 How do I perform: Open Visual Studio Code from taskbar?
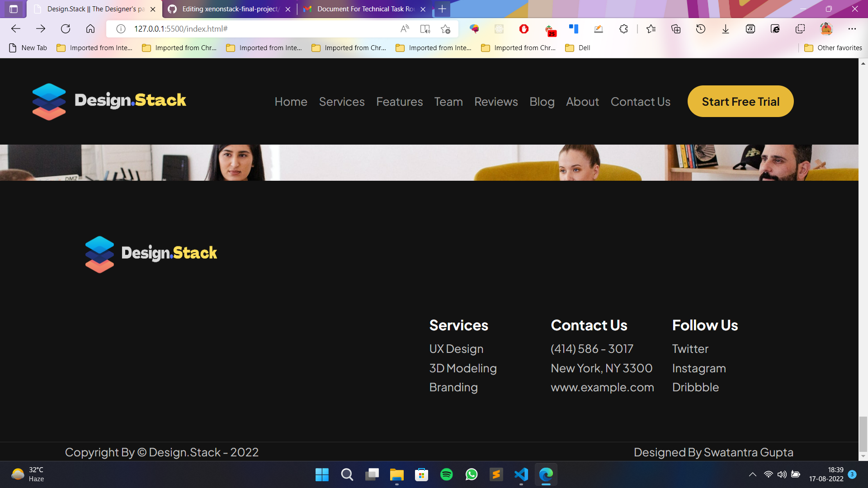(x=521, y=474)
